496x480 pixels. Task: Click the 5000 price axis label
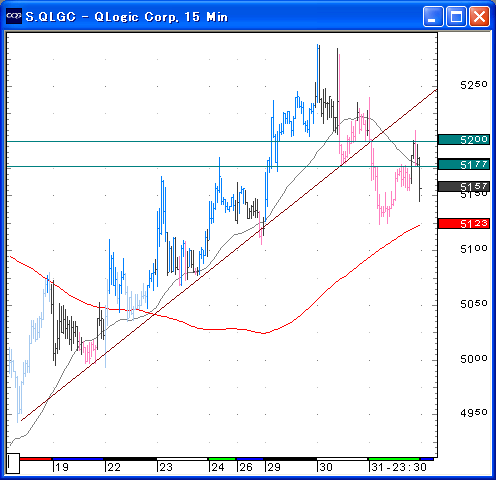tap(474, 359)
